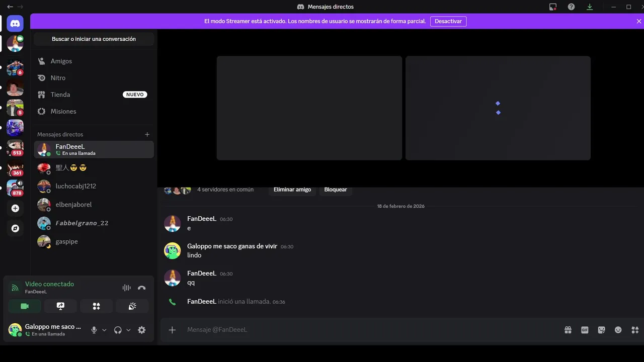Open the emoji picker
Screen dimensions: 644x362
[x=618, y=330]
